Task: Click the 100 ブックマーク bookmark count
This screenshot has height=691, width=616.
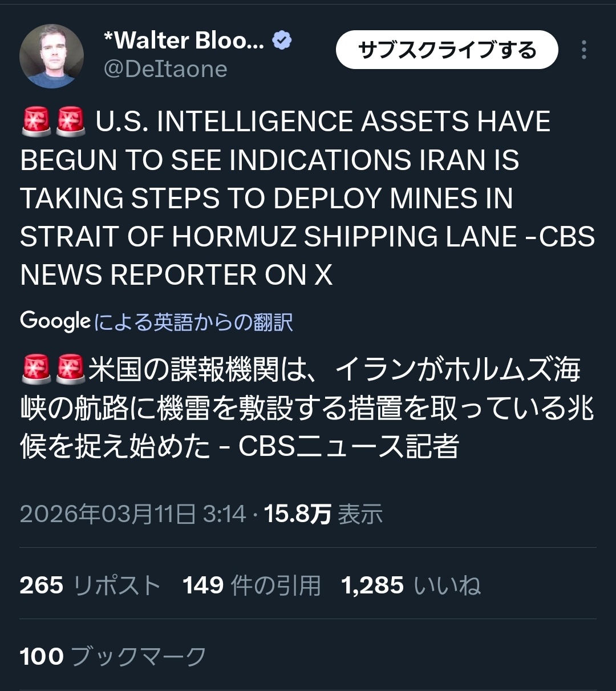Action: (x=113, y=657)
